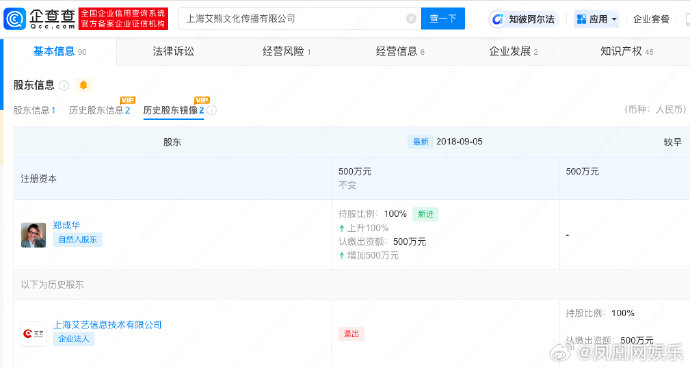Click the 2018-09-05 date header
690x368 pixels.
[x=459, y=142]
